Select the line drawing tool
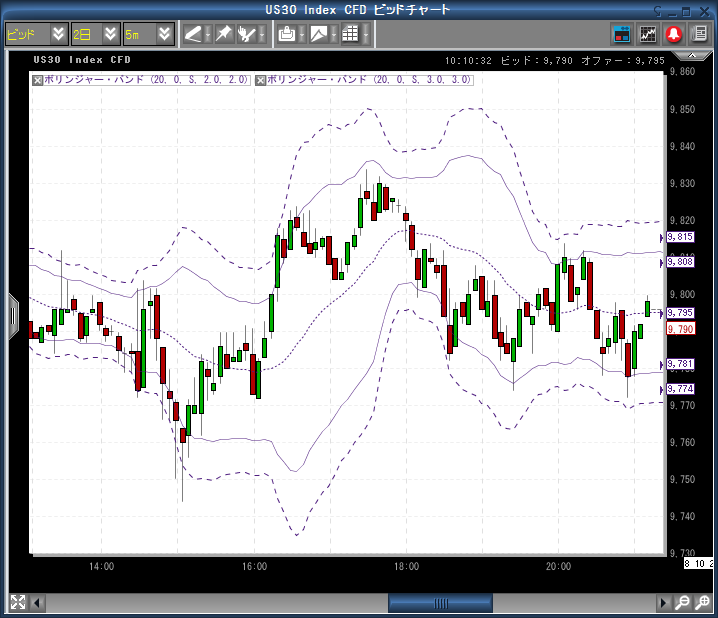The image size is (718, 618). tap(192, 34)
